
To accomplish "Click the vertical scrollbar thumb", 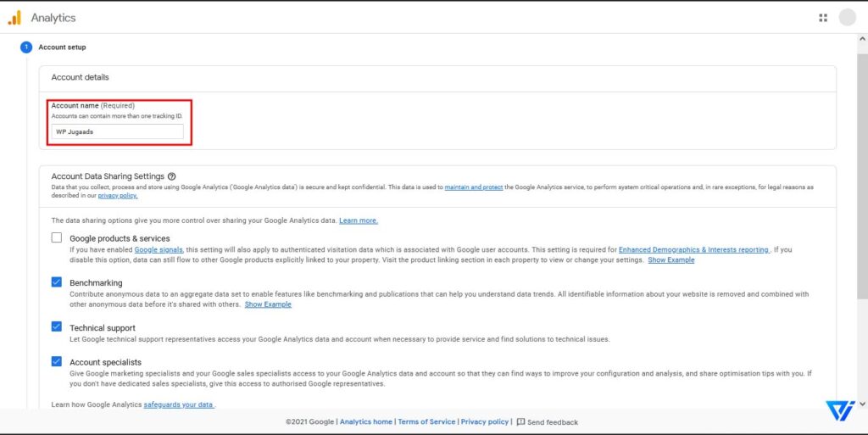I will click(x=862, y=177).
